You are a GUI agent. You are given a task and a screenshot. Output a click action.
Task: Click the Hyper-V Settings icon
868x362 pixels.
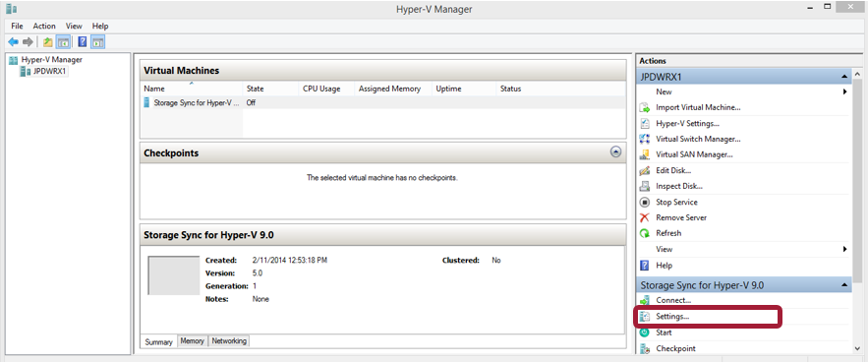644,123
